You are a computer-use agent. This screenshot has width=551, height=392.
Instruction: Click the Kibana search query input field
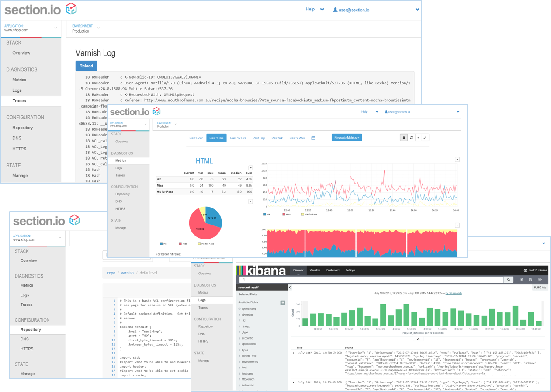point(371,280)
